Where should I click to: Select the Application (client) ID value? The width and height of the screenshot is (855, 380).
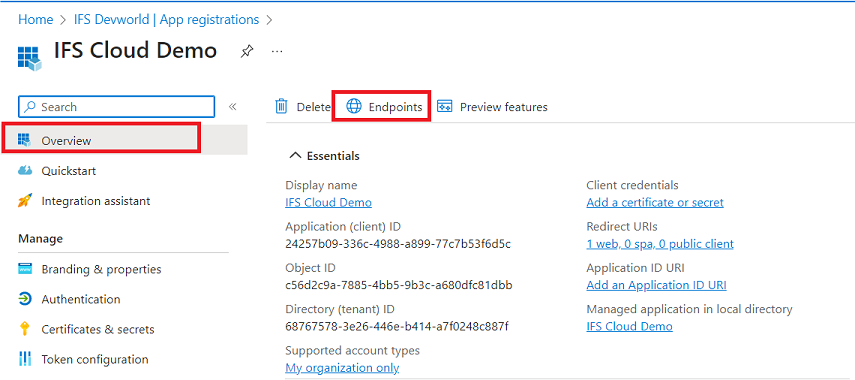(398, 243)
